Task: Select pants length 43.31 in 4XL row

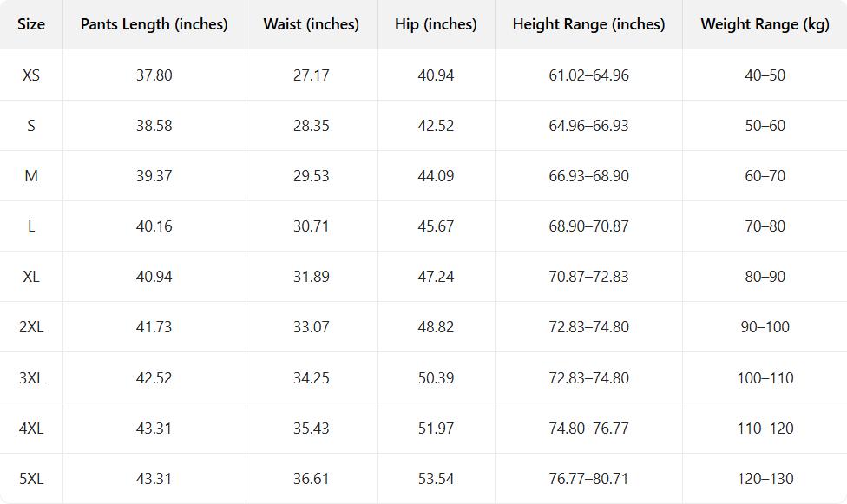Action: 154,429
